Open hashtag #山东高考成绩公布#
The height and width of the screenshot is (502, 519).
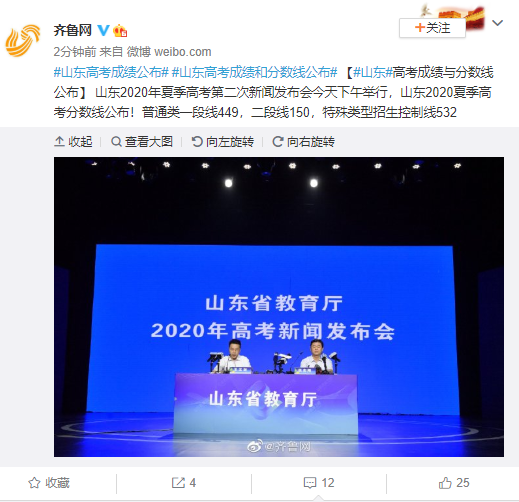111,72
